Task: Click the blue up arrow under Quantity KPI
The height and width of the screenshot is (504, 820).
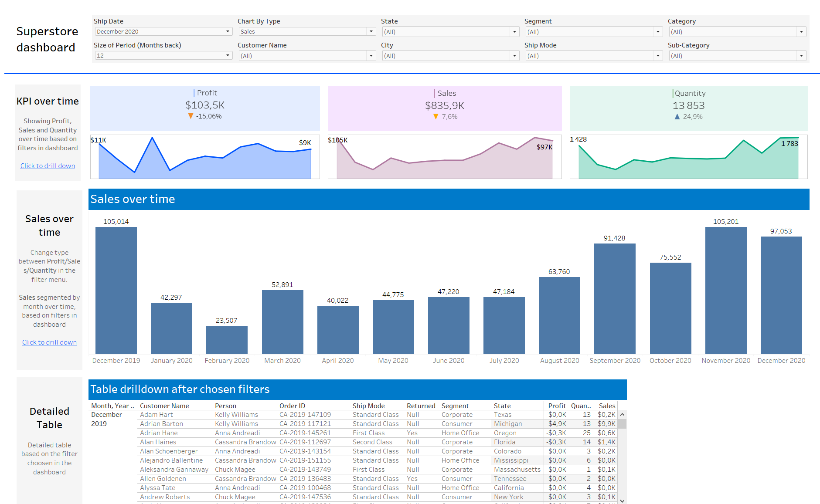Action: point(677,117)
